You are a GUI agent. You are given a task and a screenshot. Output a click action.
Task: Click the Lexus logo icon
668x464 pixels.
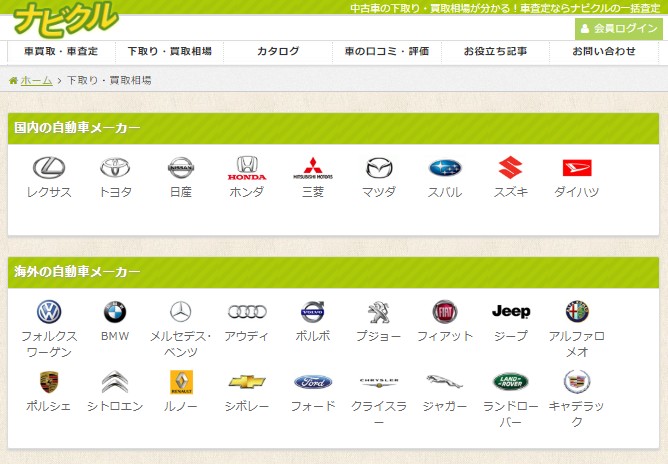click(x=49, y=167)
